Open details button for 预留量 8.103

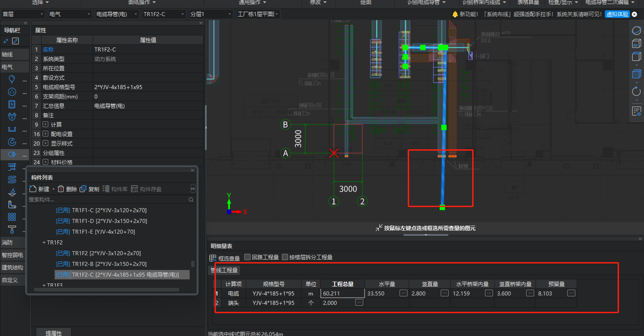[x=571, y=293]
